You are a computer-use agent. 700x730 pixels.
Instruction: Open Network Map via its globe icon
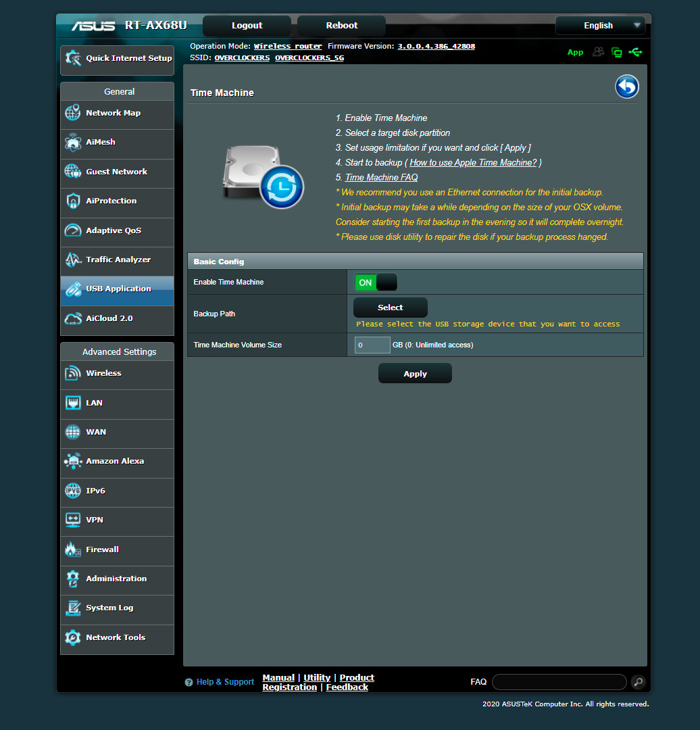click(x=72, y=113)
